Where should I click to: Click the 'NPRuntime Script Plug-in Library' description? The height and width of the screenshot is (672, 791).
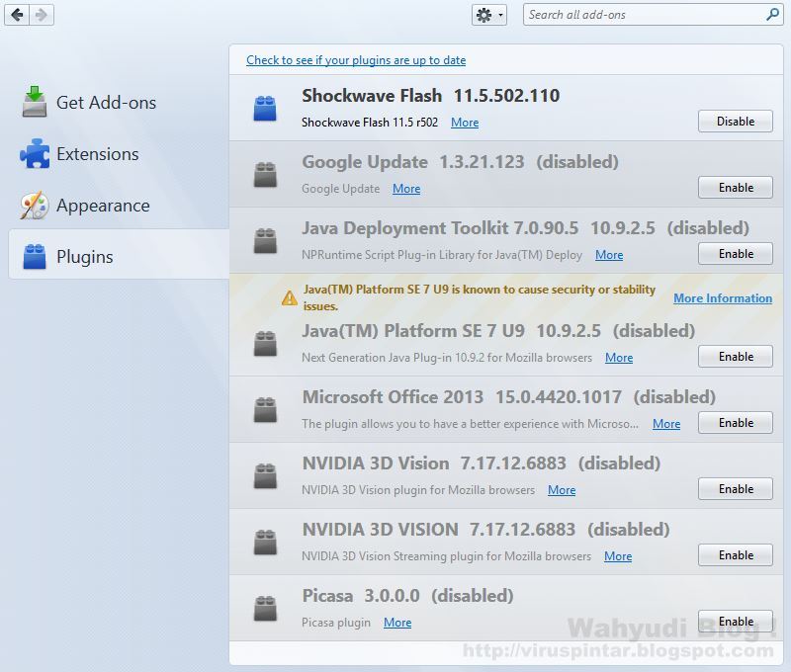(442, 255)
